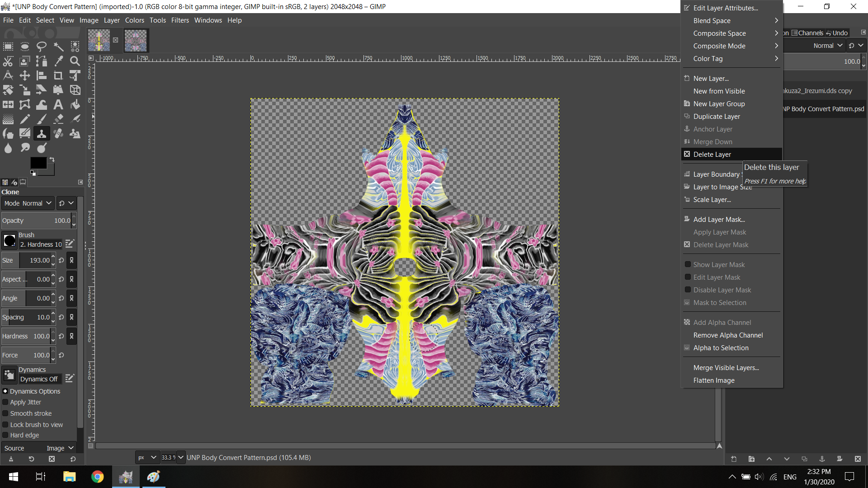The height and width of the screenshot is (488, 868).
Task: Select the Paintbrush tool
Action: click(x=42, y=119)
